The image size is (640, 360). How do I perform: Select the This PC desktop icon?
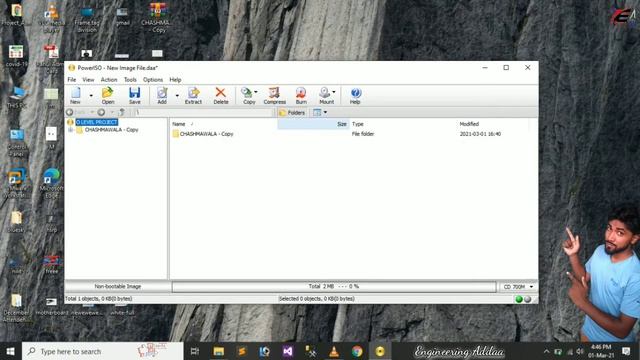[17, 97]
